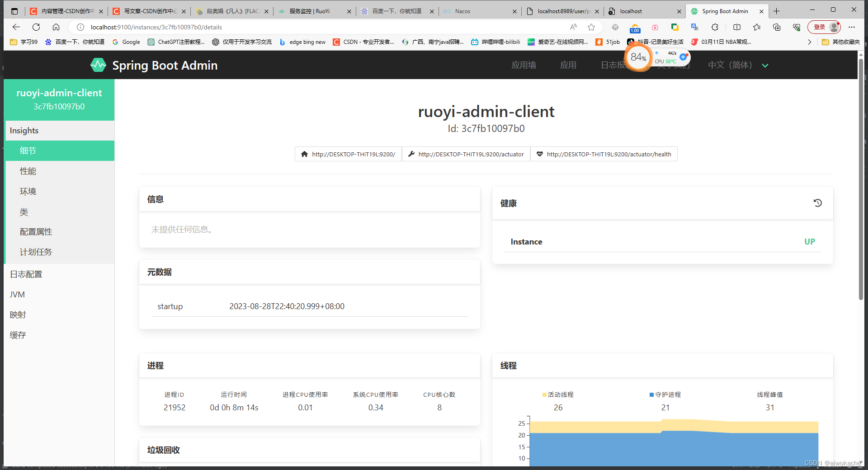Add this page to favorites star
The image size is (868, 470).
(591, 27)
